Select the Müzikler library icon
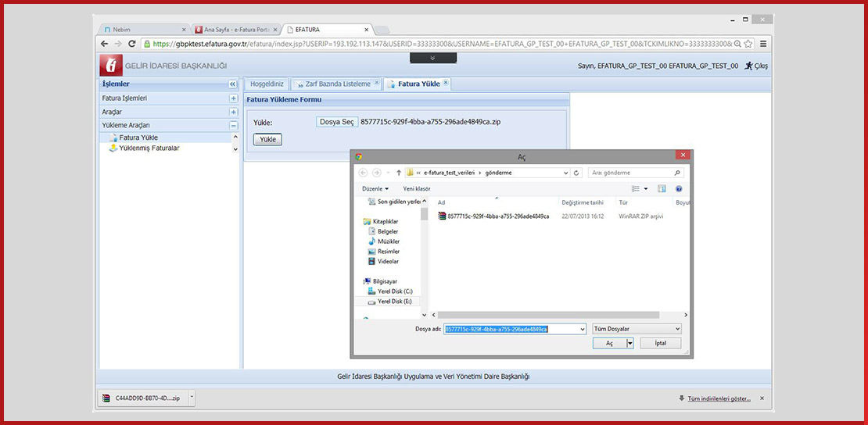 pos(372,241)
